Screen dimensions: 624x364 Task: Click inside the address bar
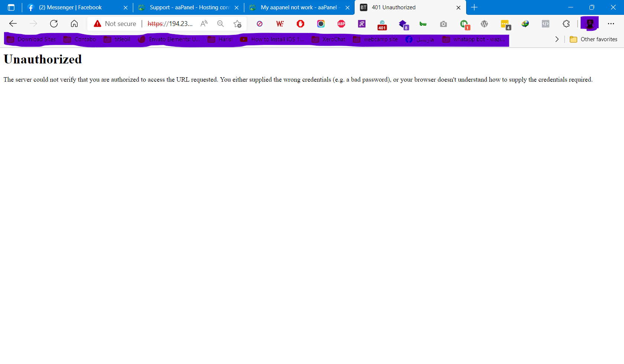[171, 23]
